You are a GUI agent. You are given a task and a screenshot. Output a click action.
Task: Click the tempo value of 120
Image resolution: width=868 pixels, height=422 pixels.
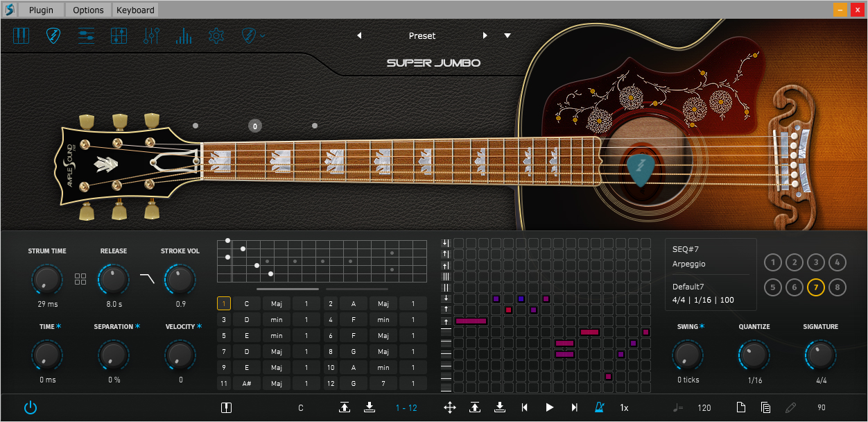704,407
